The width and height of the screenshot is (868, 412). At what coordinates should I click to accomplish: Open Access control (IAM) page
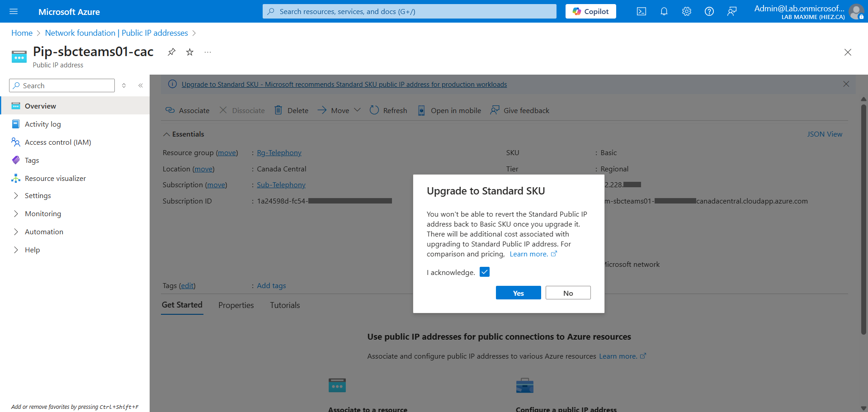[x=58, y=142]
